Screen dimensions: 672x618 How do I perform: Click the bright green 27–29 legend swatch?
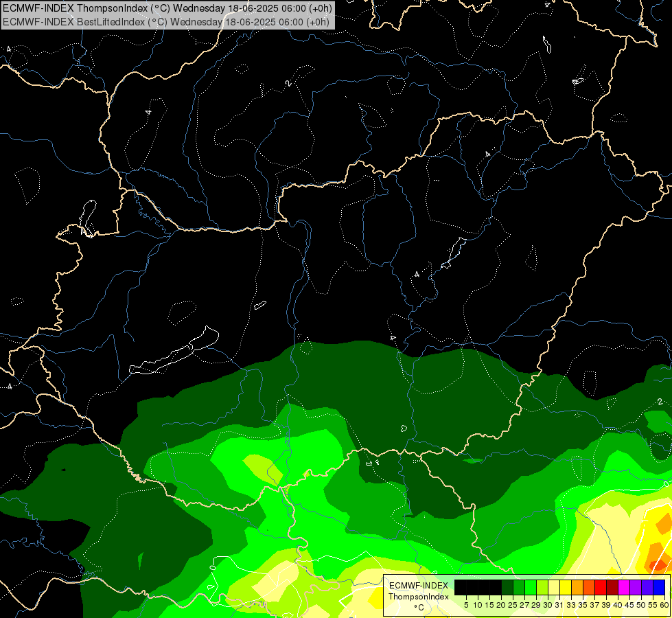point(531,587)
